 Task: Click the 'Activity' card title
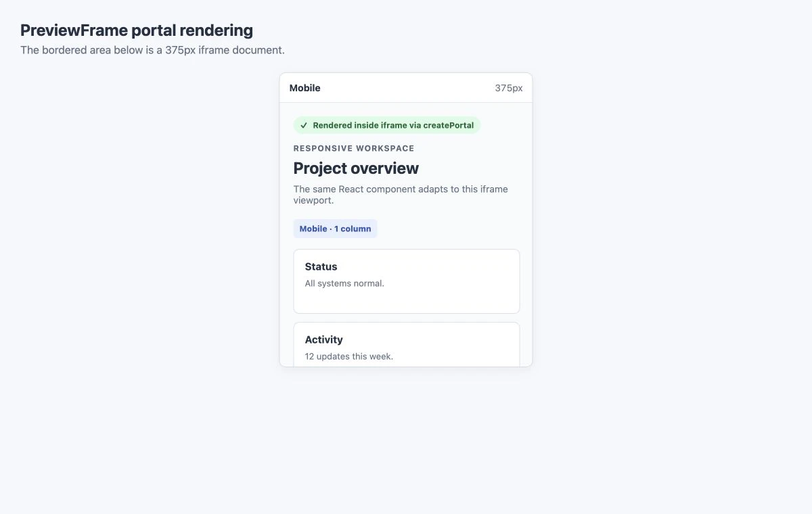[324, 340]
